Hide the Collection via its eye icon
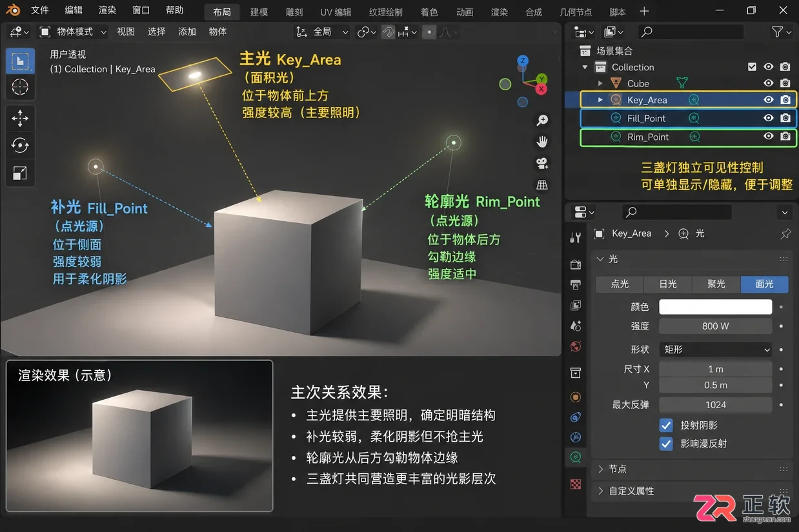Screen dimensions: 799x532 pyautogui.click(x=769, y=67)
